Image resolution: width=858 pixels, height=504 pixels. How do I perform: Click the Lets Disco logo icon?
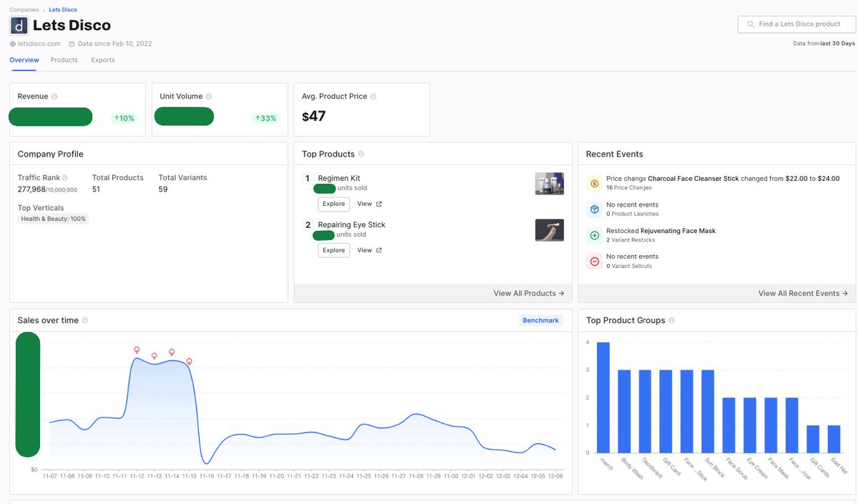point(19,26)
